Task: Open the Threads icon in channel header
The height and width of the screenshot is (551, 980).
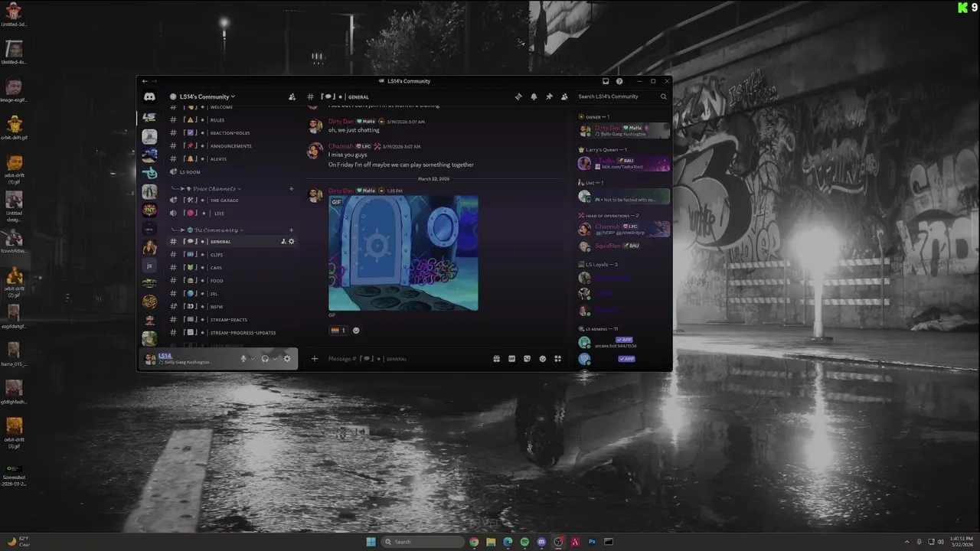Action: pos(518,96)
